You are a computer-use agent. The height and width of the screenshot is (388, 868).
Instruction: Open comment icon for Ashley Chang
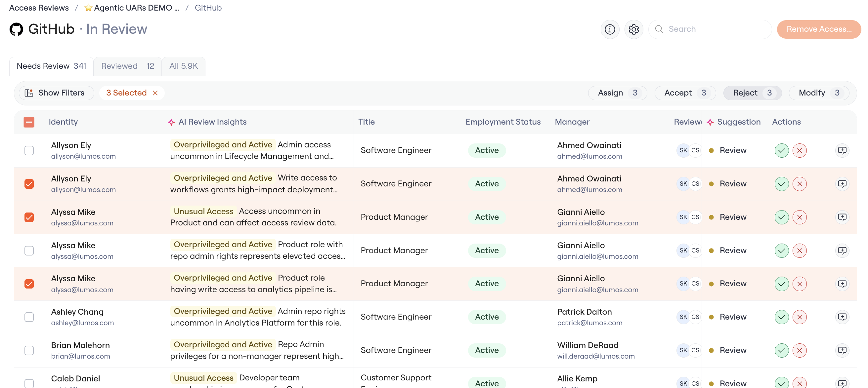point(842,317)
